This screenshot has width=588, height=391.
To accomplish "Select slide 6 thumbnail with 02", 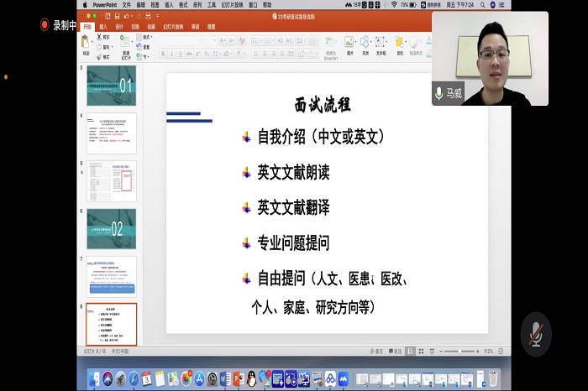I will [112, 228].
